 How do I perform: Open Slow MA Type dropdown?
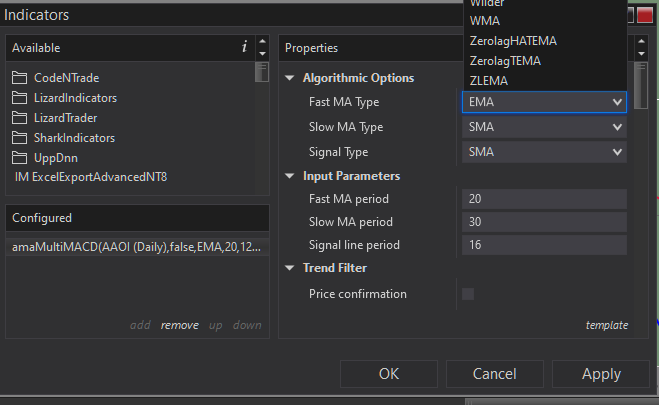pyautogui.click(x=544, y=127)
